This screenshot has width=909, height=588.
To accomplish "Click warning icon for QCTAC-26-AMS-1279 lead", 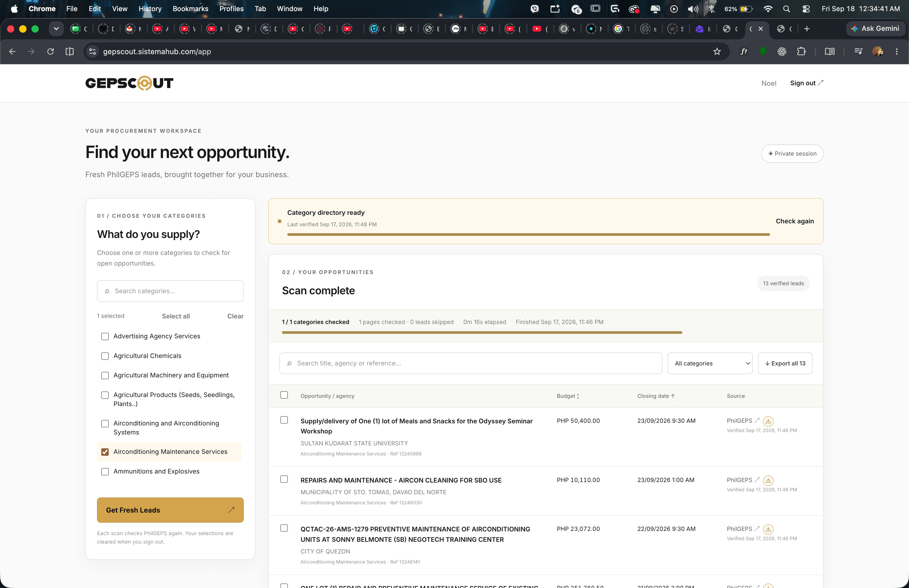I will click(x=768, y=530).
